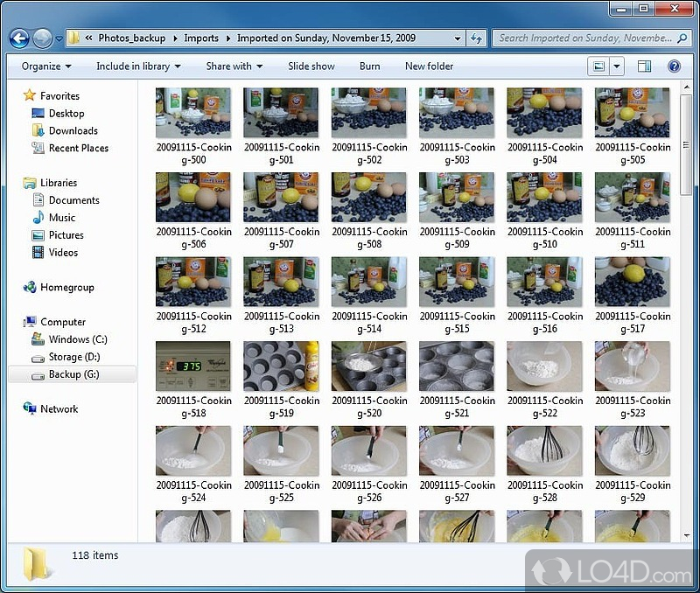
Task: Open the Music library
Action: (62, 218)
